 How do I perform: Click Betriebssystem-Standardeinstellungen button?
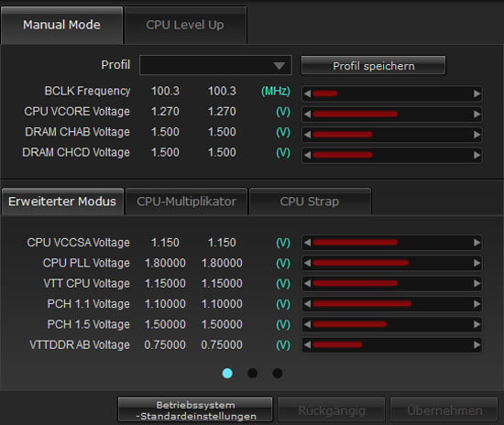195,410
